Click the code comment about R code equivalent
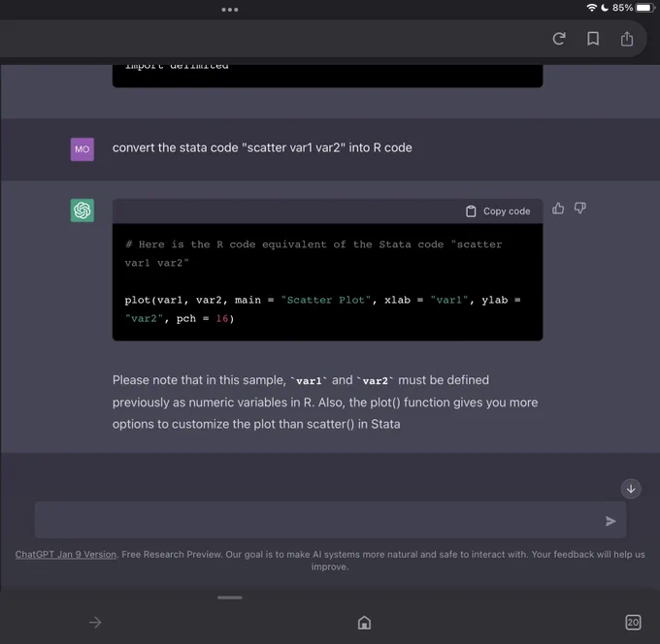 click(313, 254)
